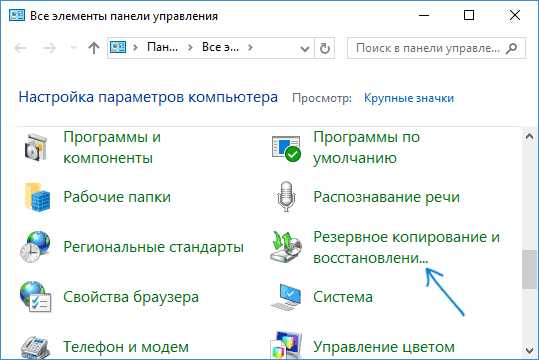Expand chevron after Control Panel icon
539x360 pixels.
[135, 48]
